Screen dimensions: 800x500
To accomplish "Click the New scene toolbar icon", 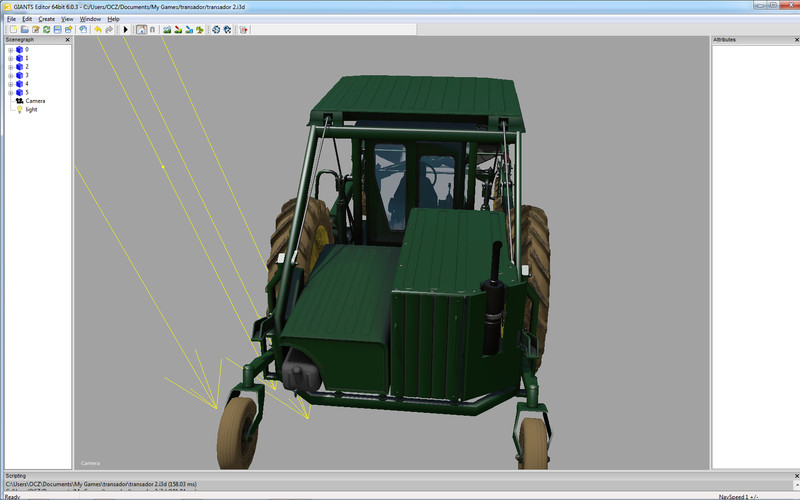I will 13,30.
